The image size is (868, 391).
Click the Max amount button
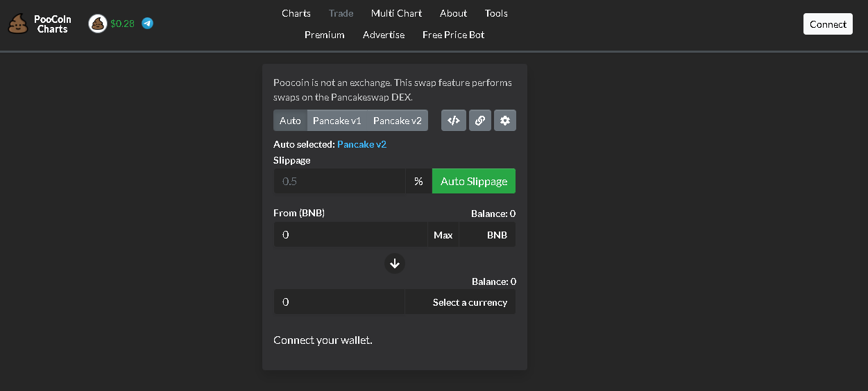click(x=443, y=235)
